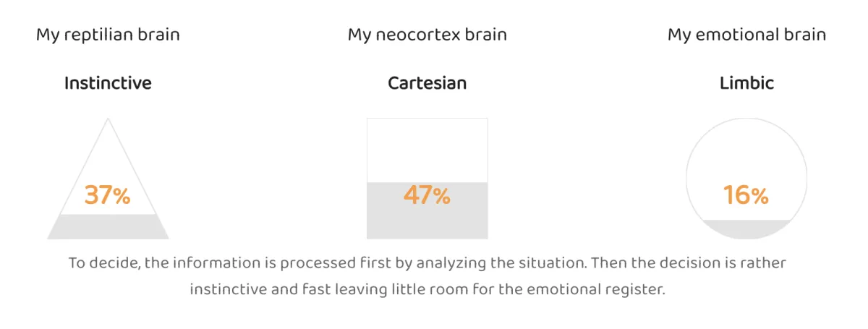868x329 pixels.
Task: Click the bold 'Limbic' label
Action: tap(746, 83)
